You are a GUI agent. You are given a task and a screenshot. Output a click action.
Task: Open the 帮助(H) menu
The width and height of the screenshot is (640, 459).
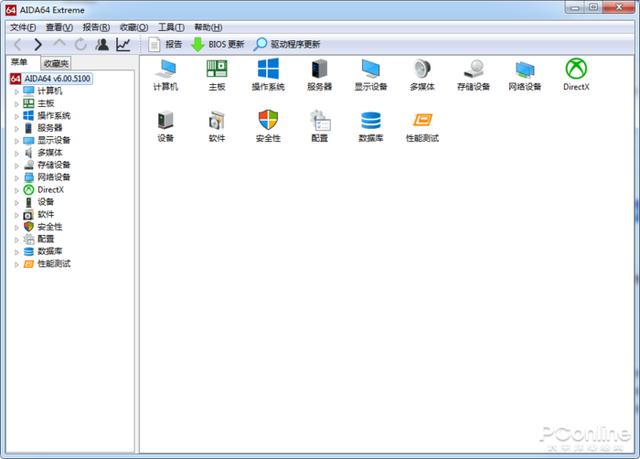[208, 27]
